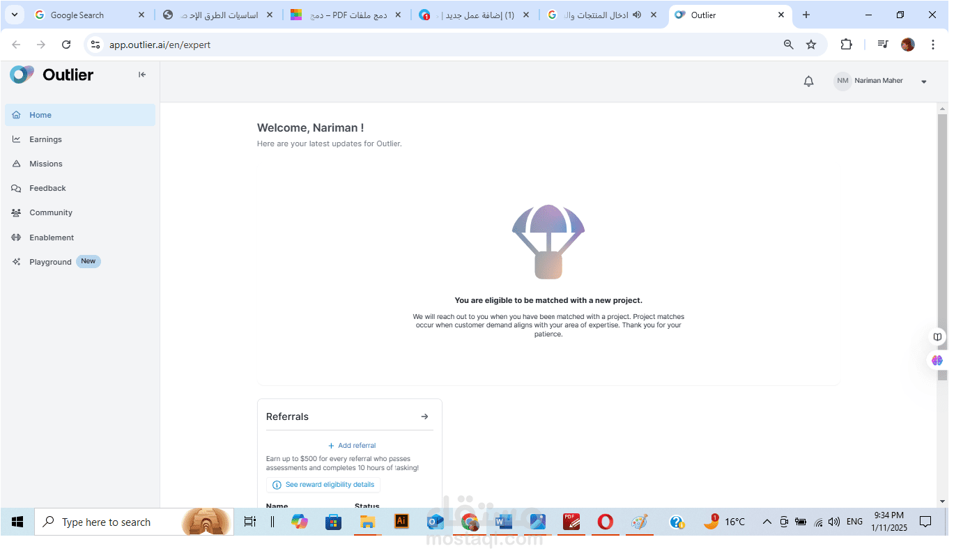This screenshot has height=560, width=970.
Task: Bookmark this page with the star
Action: pos(811,45)
